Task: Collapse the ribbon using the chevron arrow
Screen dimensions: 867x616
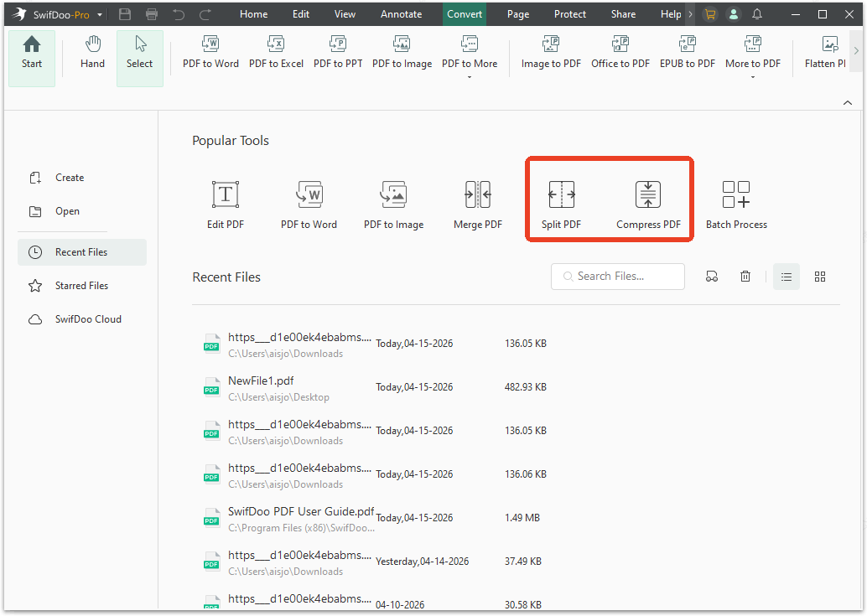Action: [847, 102]
